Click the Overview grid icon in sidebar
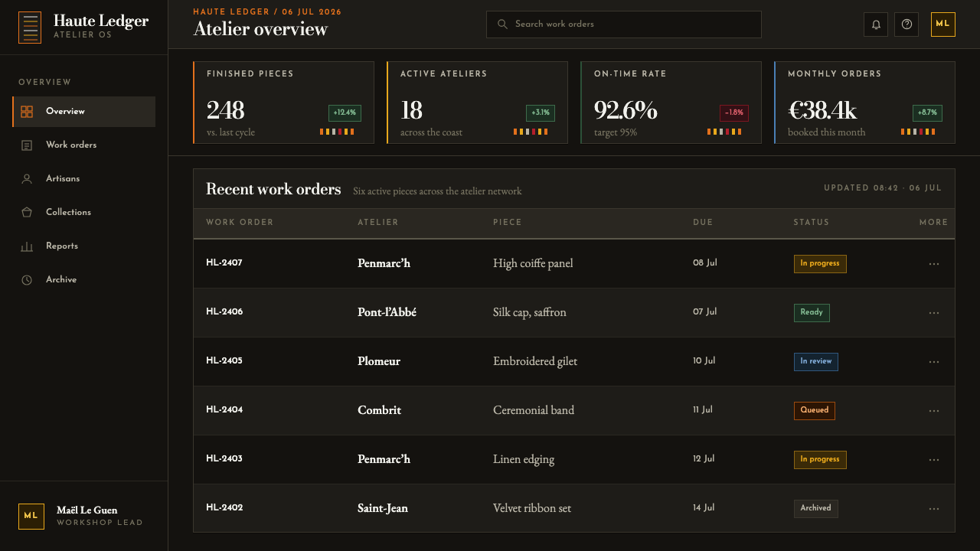980x551 pixels. coord(27,112)
